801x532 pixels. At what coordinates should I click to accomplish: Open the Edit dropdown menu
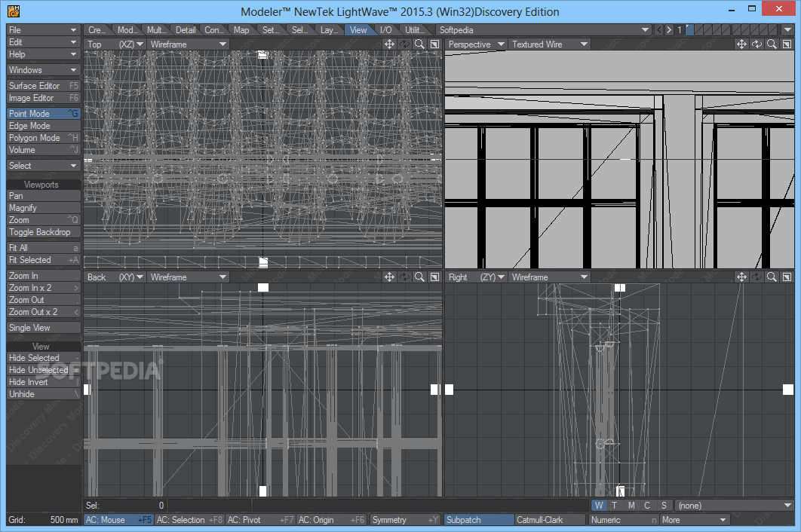point(44,42)
